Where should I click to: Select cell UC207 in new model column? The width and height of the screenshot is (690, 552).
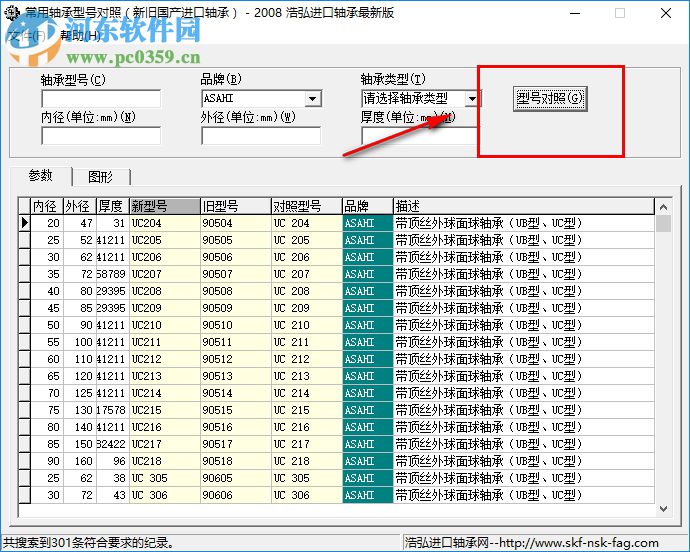pyautogui.click(x=165, y=274)
